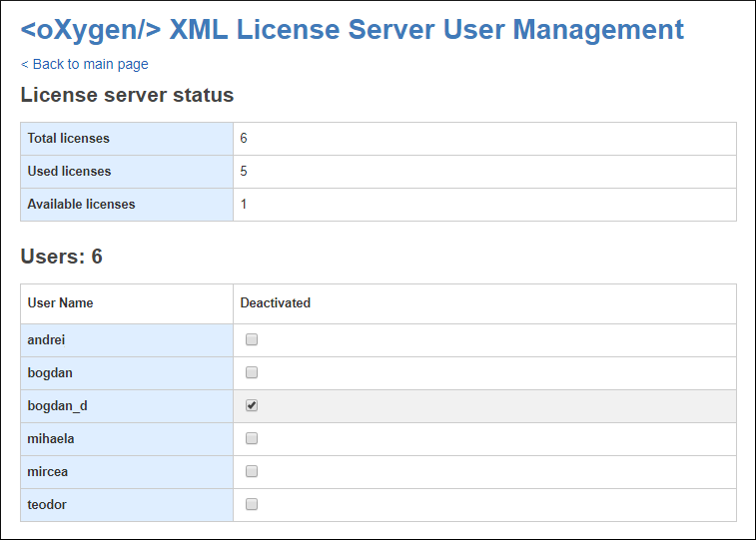This screenshot has height=540, width=756.
Task: Click the page title heading
Action: pyautogui.click(x=352, y=29)
